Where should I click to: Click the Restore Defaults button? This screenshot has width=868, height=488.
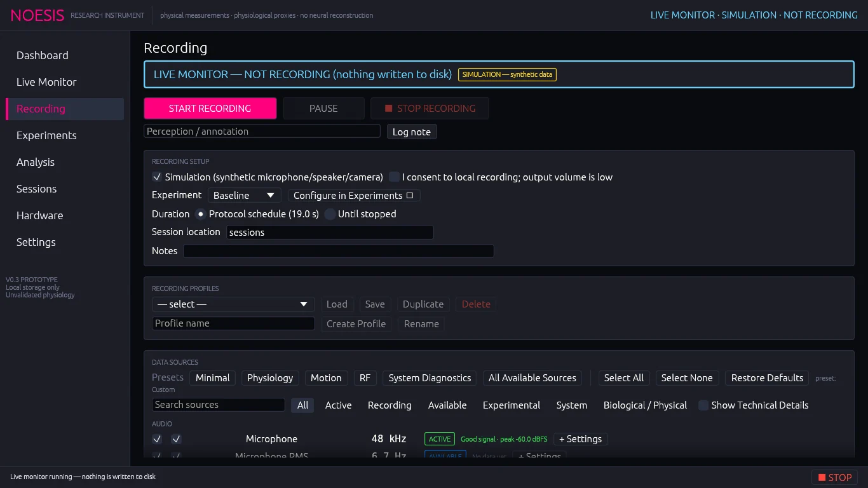pyautogui.click(x=768, y=378)
